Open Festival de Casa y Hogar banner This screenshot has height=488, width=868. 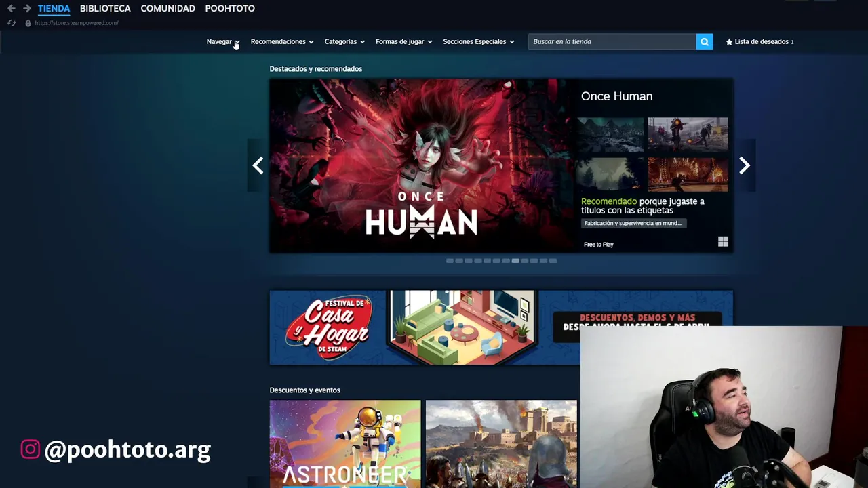(x=501, y=328)
